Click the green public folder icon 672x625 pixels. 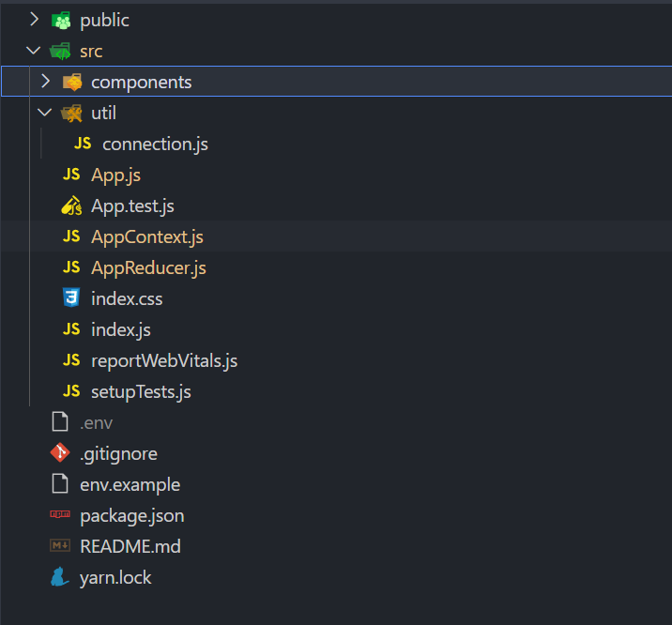pos(61,20)
